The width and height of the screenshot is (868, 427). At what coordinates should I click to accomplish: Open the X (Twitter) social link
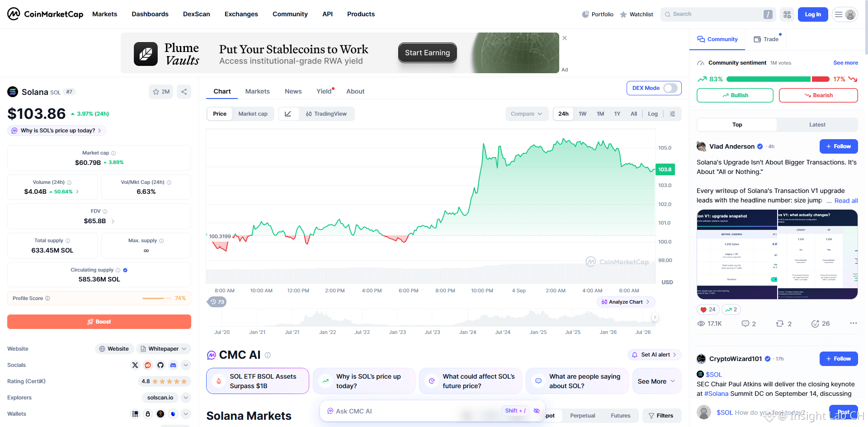pos(135,365)
